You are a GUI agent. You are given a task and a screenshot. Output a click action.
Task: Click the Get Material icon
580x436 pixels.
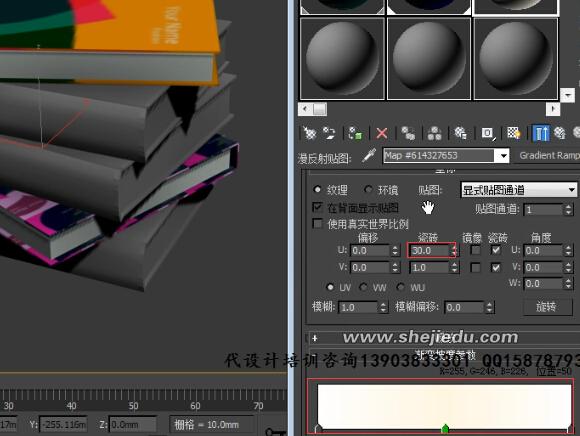[309, 133]
